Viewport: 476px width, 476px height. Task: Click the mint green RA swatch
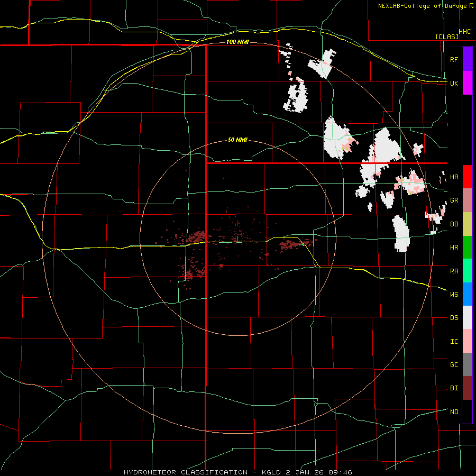click(467, 271)
